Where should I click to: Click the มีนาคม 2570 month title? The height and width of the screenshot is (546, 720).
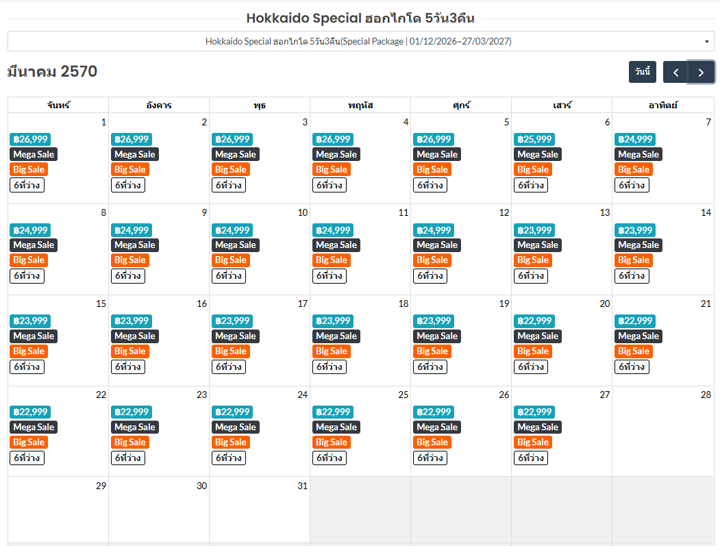tap(52, 72)
